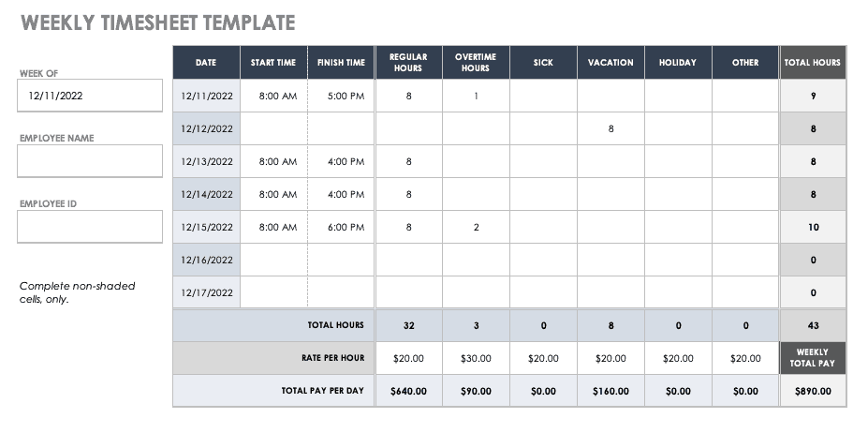Click the Employee ID input box
This screenshot has height=433, width=868.
coord(90,226)
